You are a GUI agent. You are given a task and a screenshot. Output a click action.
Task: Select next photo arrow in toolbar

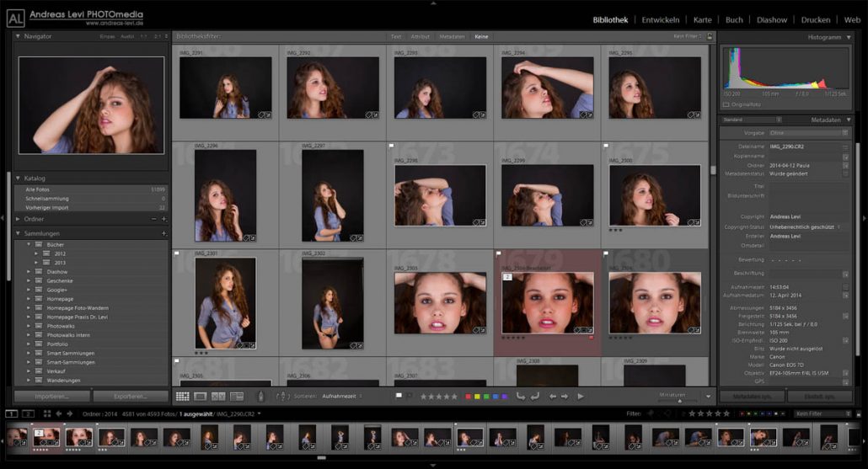(x=565, y=397)
